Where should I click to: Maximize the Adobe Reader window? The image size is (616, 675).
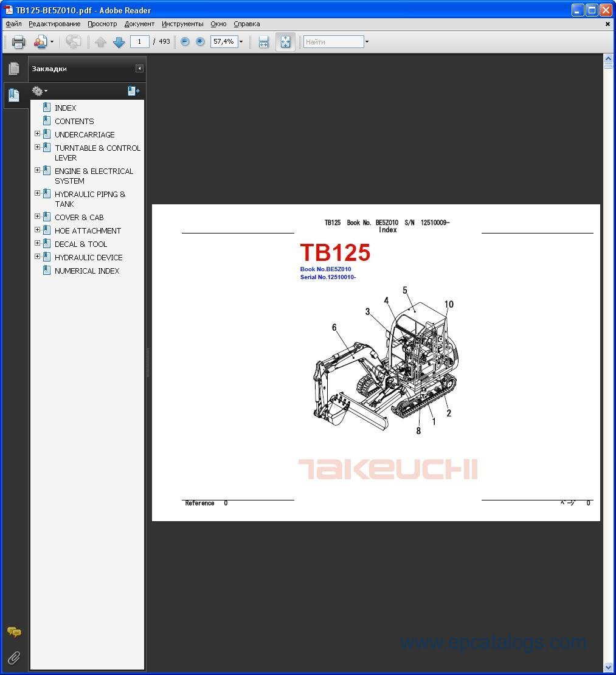click(592, 10)
